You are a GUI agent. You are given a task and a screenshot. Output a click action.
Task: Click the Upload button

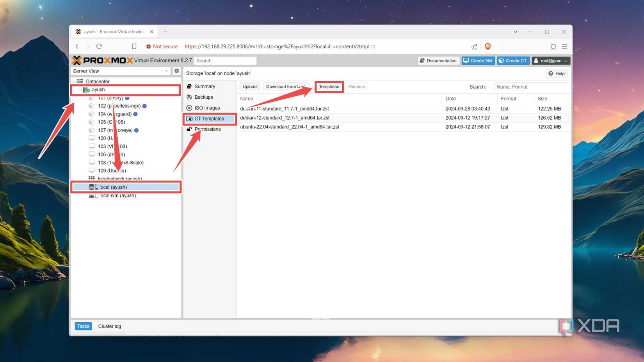pos(249,87)
